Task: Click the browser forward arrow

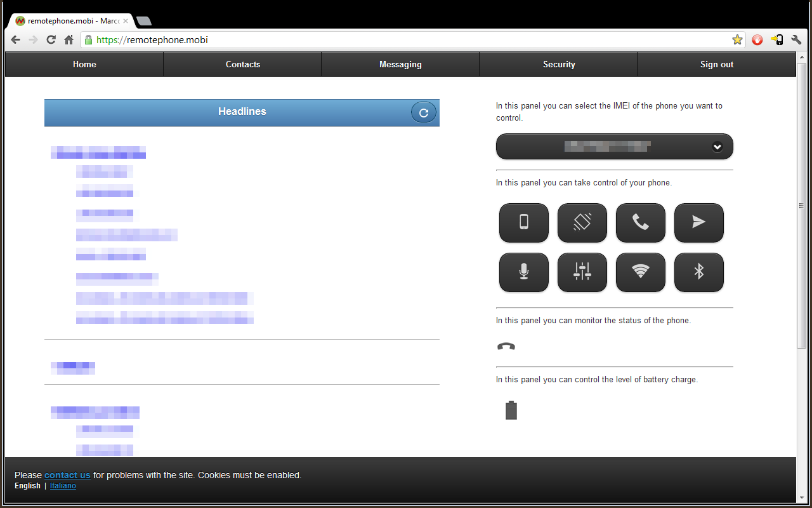Action: 34,40
